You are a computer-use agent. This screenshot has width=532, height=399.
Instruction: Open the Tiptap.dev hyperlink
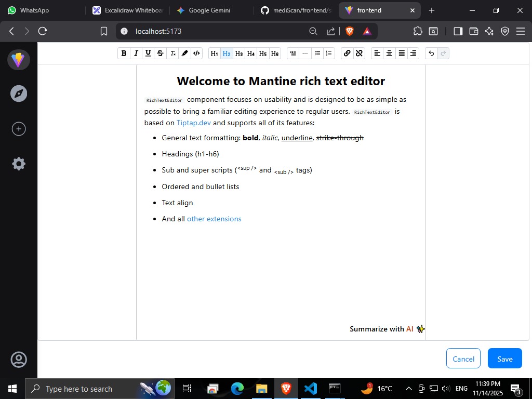(193, 123)
